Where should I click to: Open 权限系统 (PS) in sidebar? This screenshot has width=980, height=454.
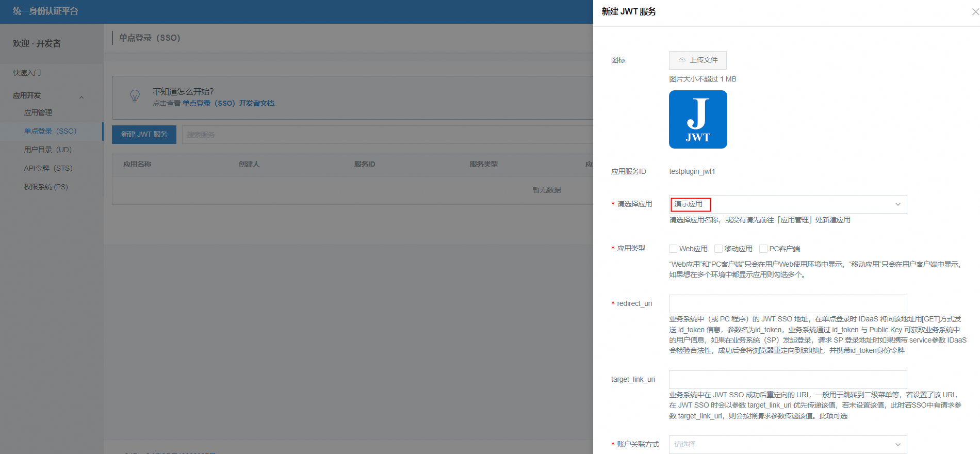[x=46, y=187]
